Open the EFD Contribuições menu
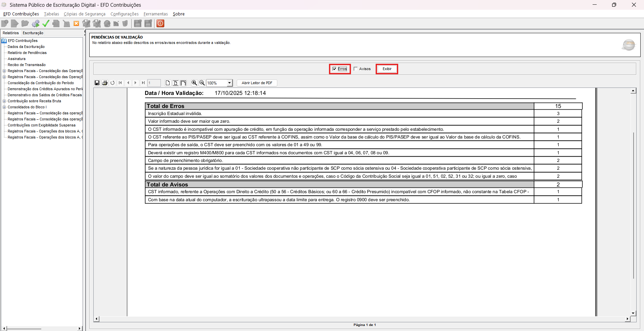The height and width of the screenshot is (331, 644). click(x=21, y=14)
